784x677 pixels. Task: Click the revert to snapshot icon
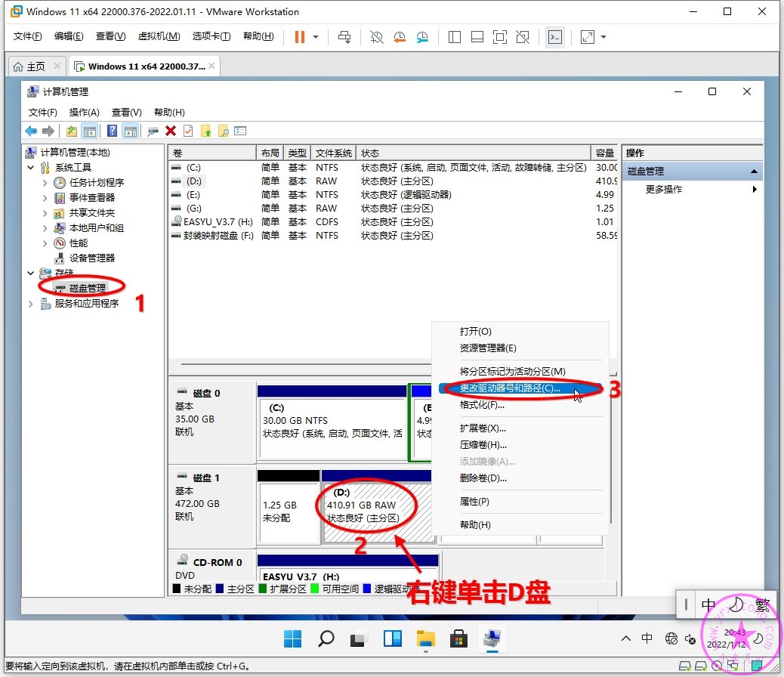pos(400,37)
